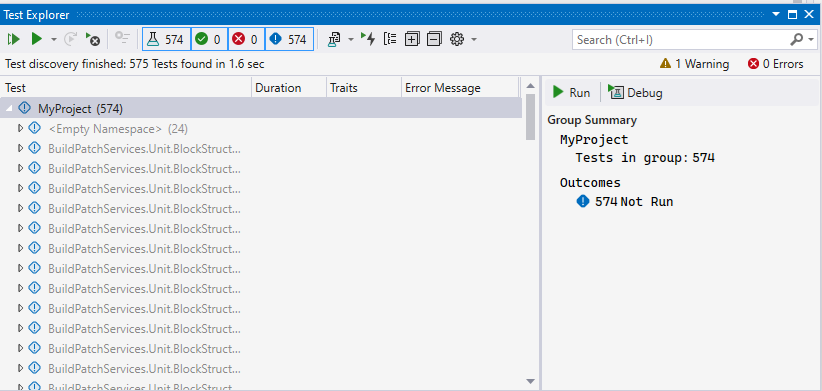Run all tests in view
Image resolution: width=822 pixels, height=391 pixels.
[13, 39]
